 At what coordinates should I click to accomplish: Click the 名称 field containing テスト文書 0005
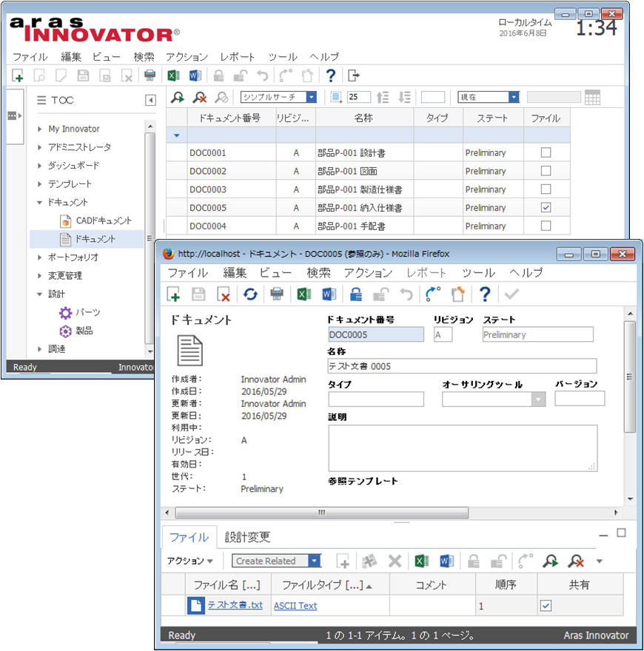click(x=462, y=366)
